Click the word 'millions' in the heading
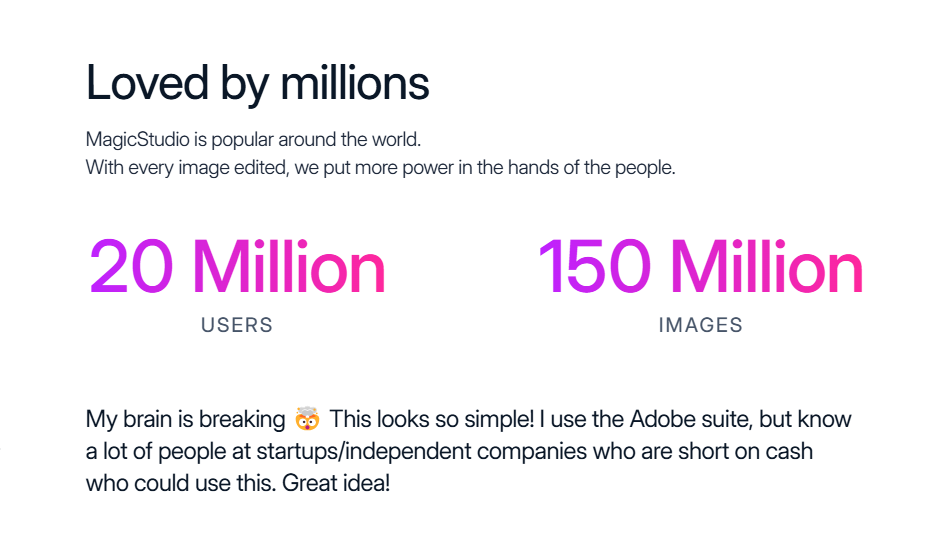Screen dimensions: 936x553 (355, 84)
